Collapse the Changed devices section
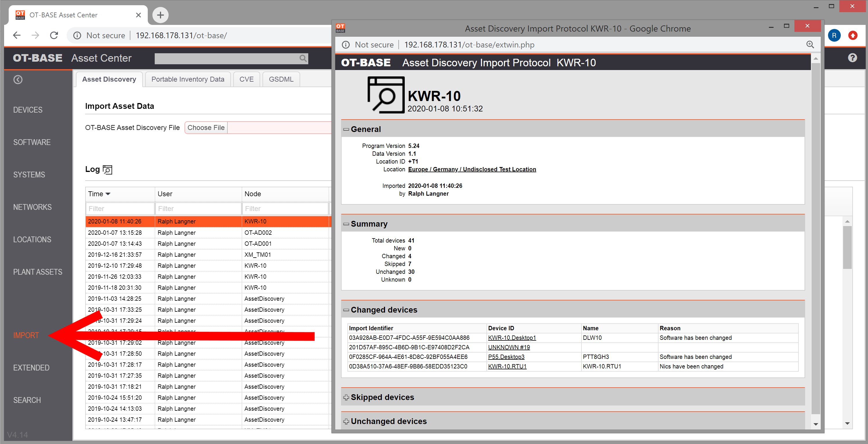This screenshot has width=868, height=444. click(x=346, y=310)
